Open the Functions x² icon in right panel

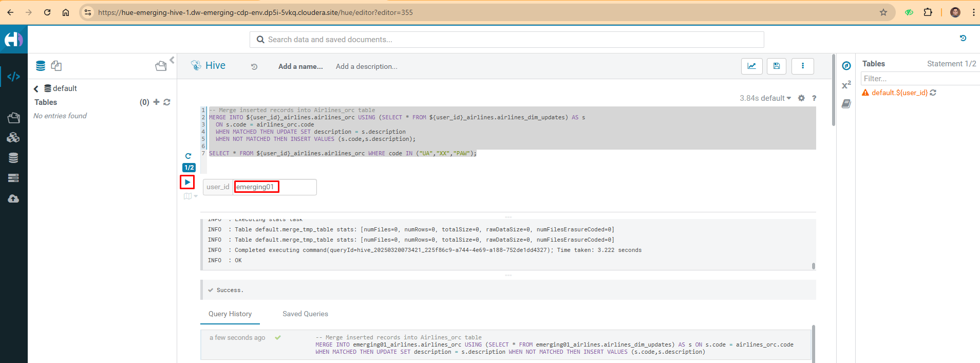click(x=846, y=85)
